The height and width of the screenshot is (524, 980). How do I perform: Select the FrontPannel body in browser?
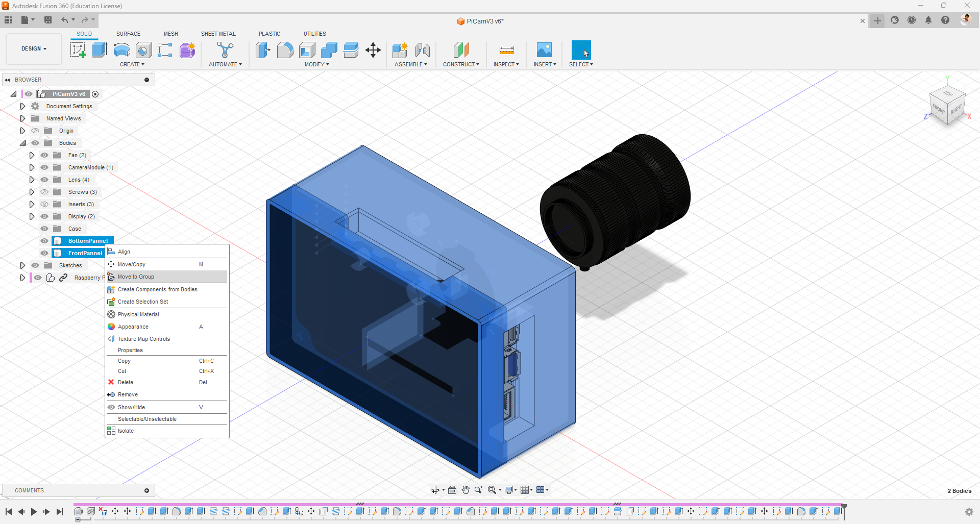click(85, 253)
